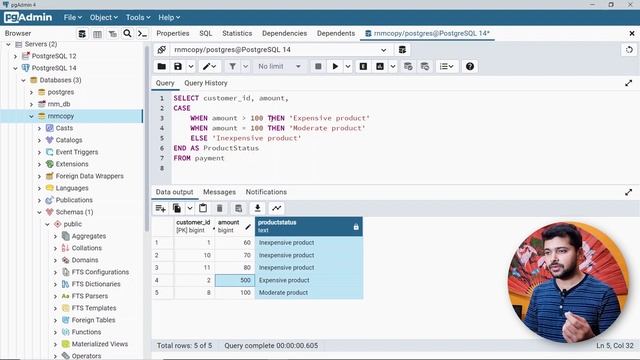Screen dimensions: 640x360
Task: Open the Query History tab
Action: [x=206, y=83]
